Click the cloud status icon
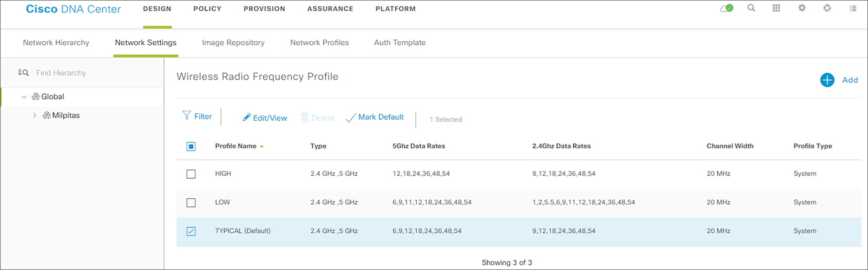Image resolution: width=868 pixels, height=270 pixels. [727, 8]
